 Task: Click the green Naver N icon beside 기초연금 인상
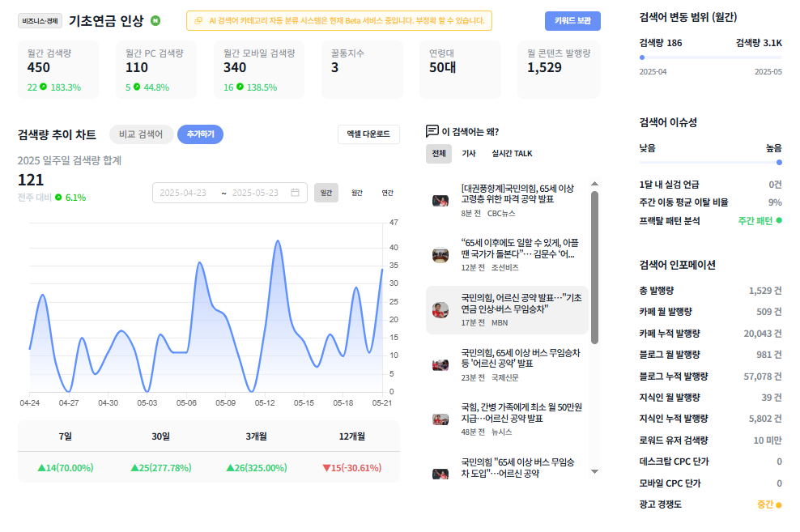[155, 21]
